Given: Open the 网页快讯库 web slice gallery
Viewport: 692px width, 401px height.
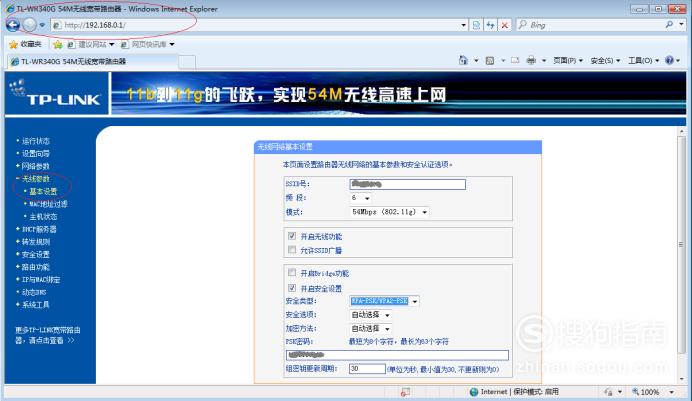Looking at the screenshot, I should pos(148,45).
